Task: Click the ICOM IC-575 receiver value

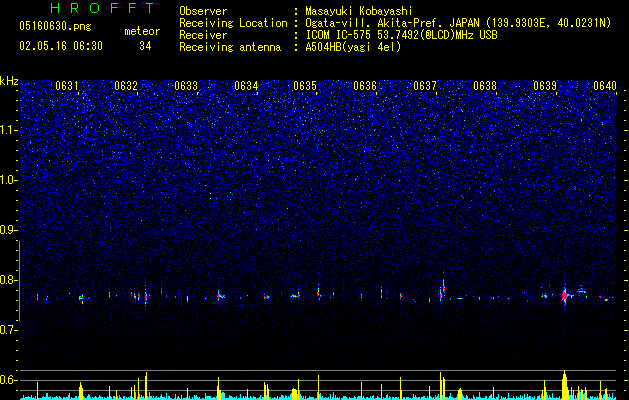Action: click(401, 35)
